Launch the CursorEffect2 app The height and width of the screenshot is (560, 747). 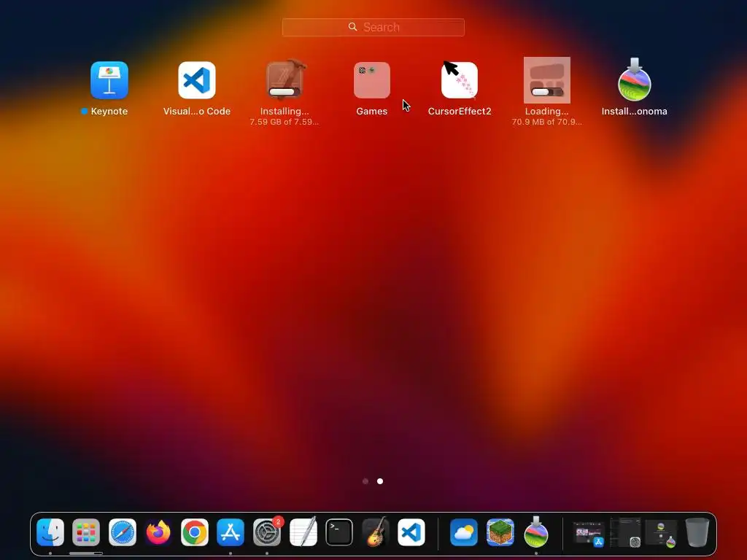[460, 80]
